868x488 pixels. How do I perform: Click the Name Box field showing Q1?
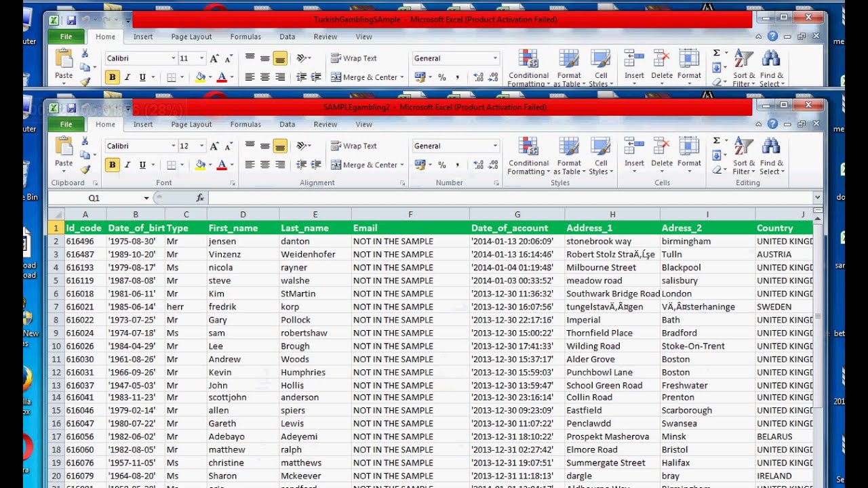(94, 198)
